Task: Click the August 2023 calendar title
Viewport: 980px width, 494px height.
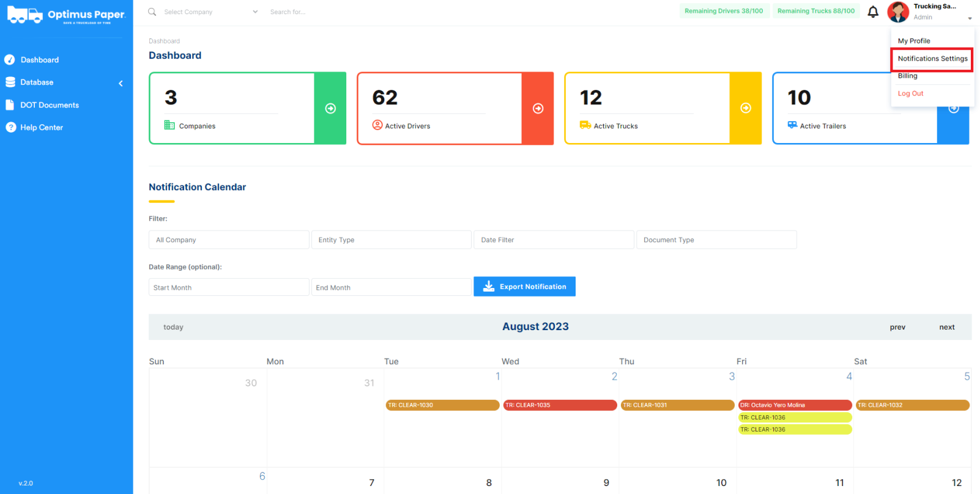Action: coord(535,326)
